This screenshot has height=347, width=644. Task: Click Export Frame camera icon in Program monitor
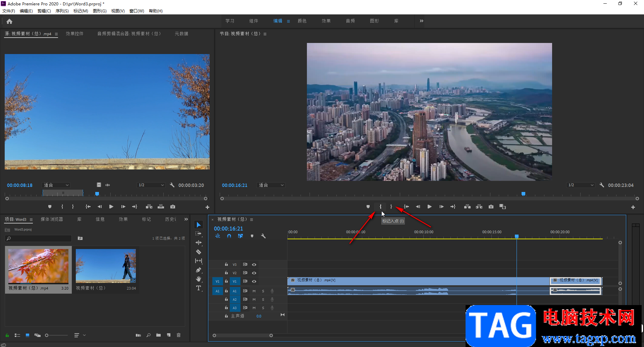click(491, 207)
